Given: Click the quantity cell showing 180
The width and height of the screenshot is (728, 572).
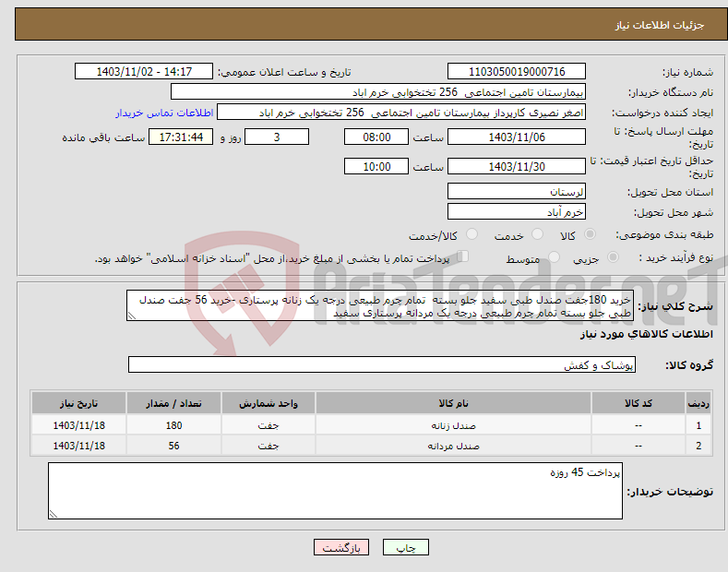Looking at the screenshot, I should [173, 425].
